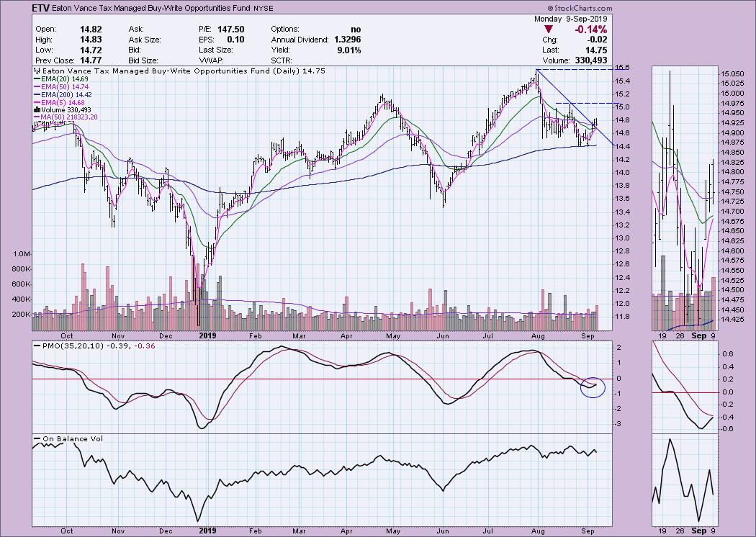Click the Ask Size label

145,40
